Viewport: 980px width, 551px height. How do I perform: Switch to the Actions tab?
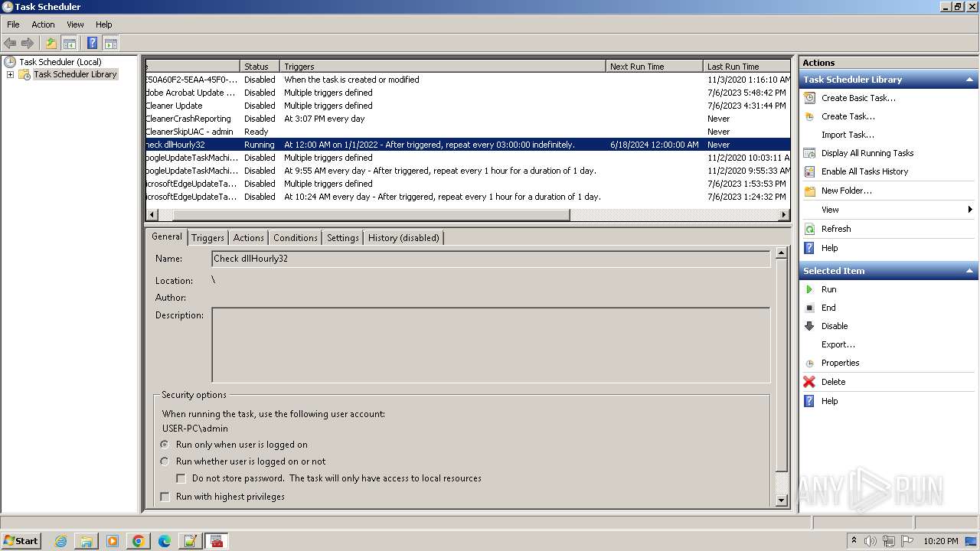click(248, 238)
